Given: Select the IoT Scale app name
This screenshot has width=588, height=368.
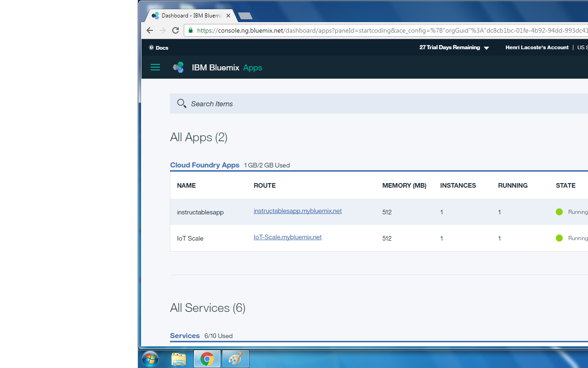Looking at the screenshot, I should 190,238.
